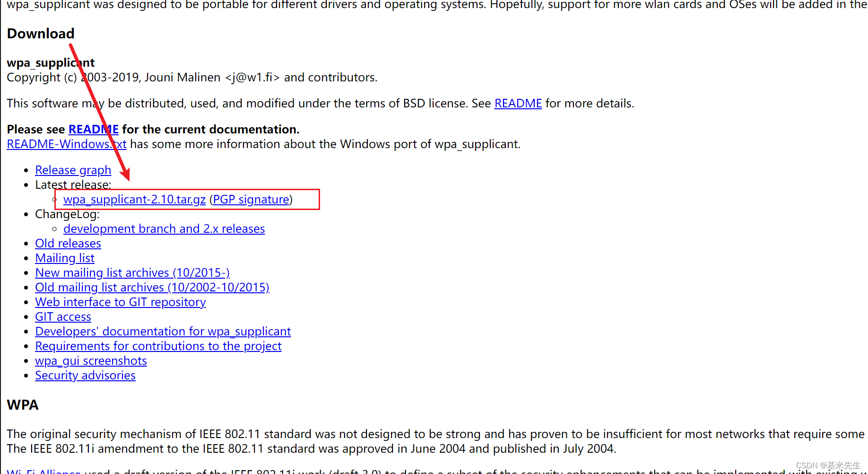Click the Copyright (c) 2003-2019 Jouni Malinen line
868x474 pixels.
pyautogui.click(x=192, y=77)
